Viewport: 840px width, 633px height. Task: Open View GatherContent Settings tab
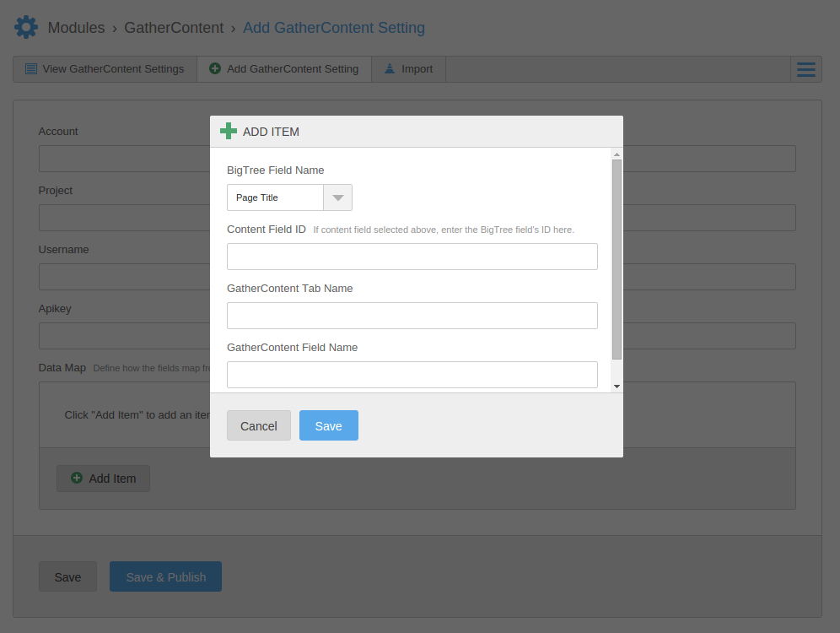point(105,69)
